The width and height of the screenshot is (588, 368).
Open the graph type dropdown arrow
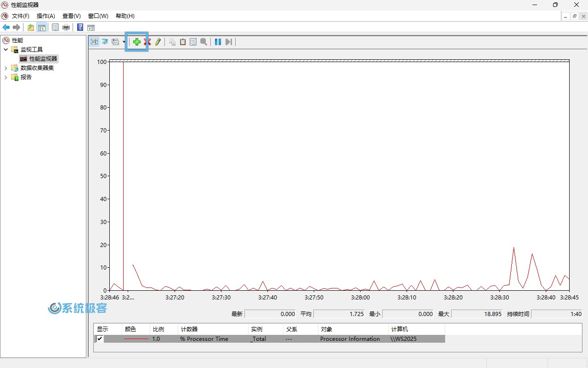[124, 42]
